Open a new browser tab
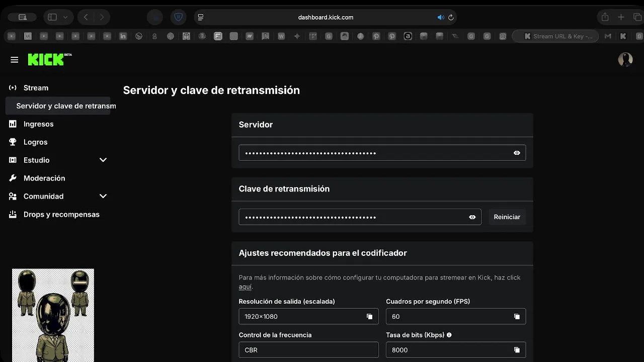The height and width of the screenshot is (362, 644). coord(621,17)
